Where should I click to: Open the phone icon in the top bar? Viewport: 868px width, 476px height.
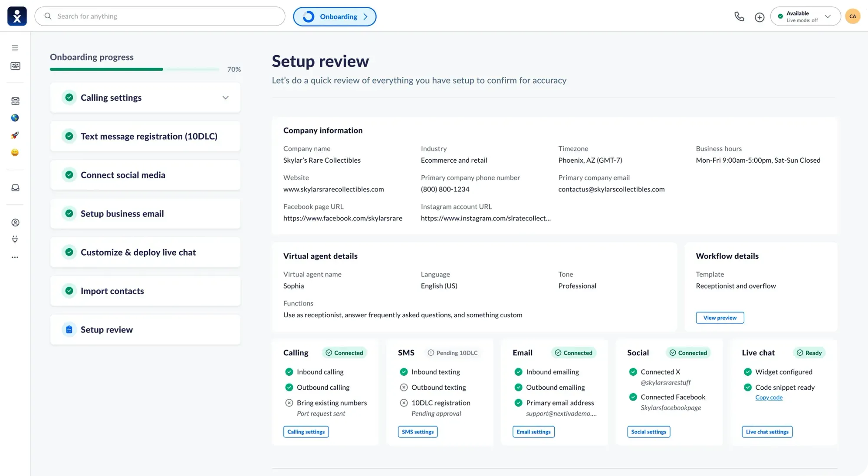click(740, 16)
